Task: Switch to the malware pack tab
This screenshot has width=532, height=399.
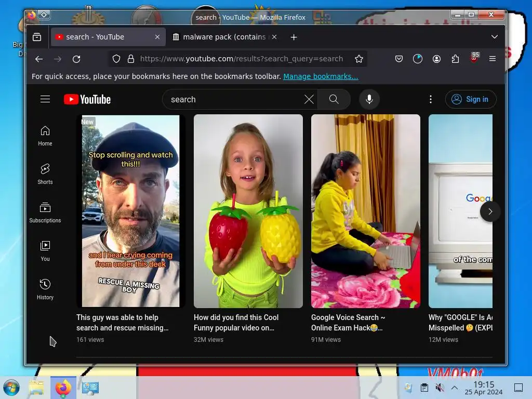Action: 224,37
